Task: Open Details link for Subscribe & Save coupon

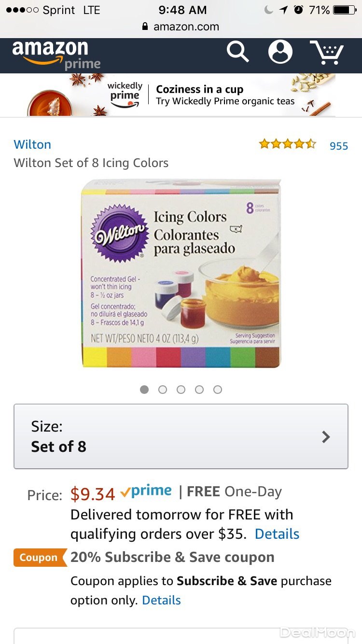Action: 161,600
